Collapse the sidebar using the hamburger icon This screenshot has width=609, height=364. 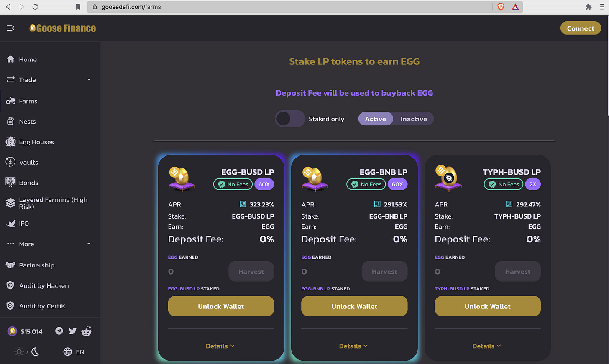(10, 28)
